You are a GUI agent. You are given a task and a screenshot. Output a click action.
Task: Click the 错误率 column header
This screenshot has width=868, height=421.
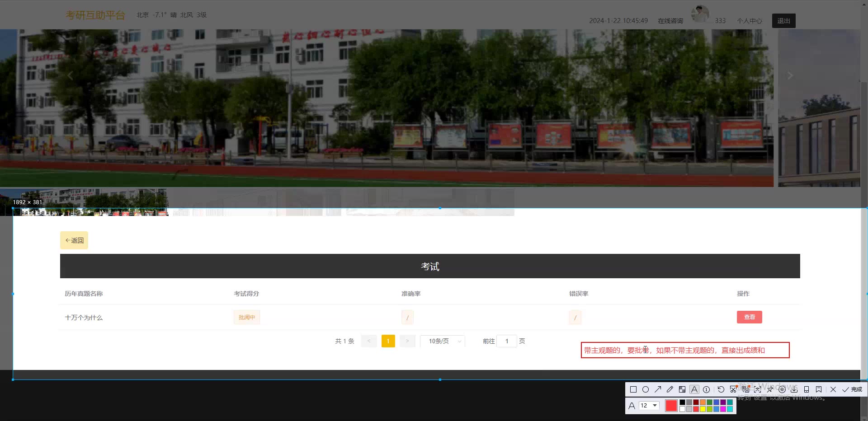pos(579,294)
